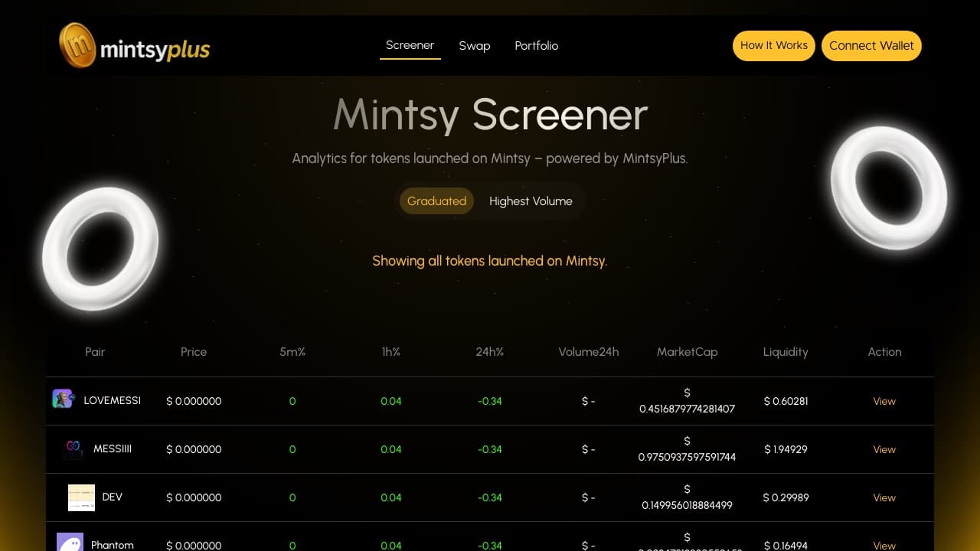This screenshot has width=980, height=551.
Task: Click DEV market cap 0.149956018884499
Action: [688, 497]
